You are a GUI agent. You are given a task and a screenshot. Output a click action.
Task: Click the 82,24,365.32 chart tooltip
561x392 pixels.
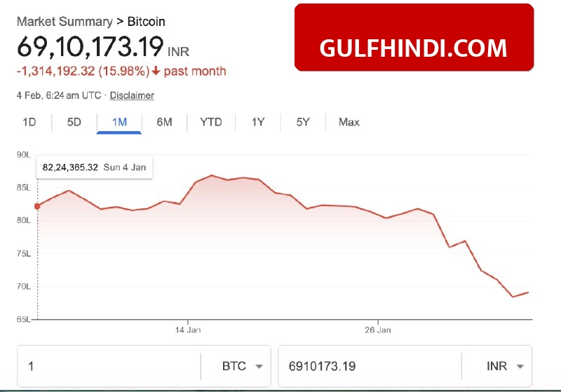[95, 168]
